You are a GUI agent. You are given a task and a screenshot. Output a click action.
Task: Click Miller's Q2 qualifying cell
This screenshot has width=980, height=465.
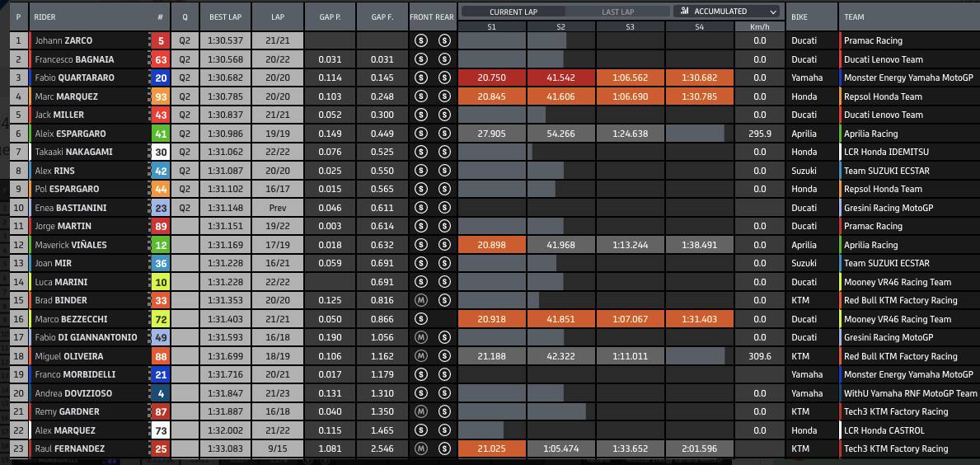(185, 115)
